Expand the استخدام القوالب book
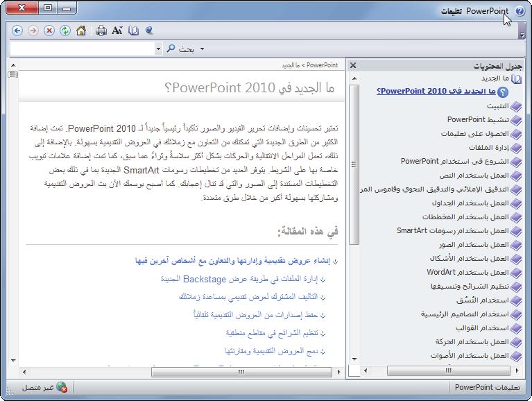The image size is (532, 401). click(516, 329)
